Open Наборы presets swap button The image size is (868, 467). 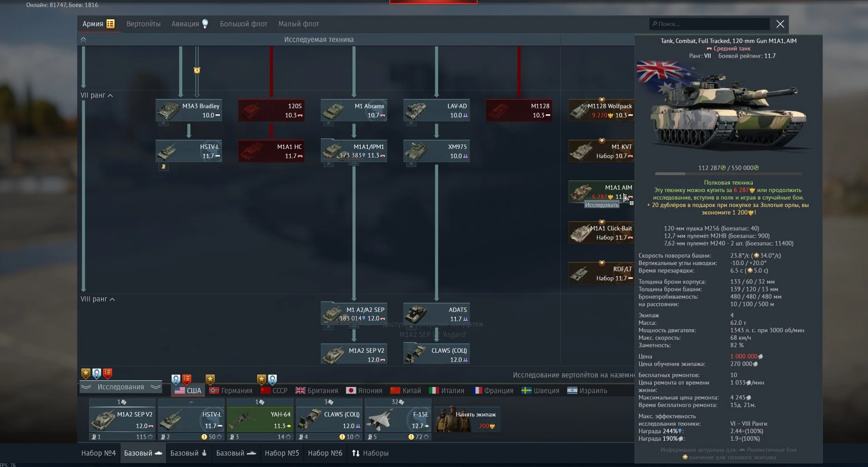coord(370,453)
